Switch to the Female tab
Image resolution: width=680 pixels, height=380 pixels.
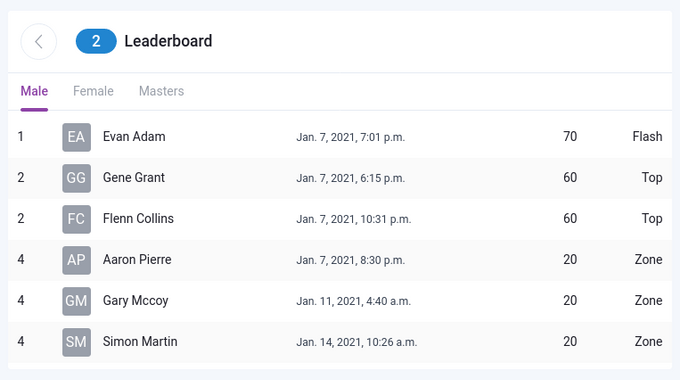[93, 91]
